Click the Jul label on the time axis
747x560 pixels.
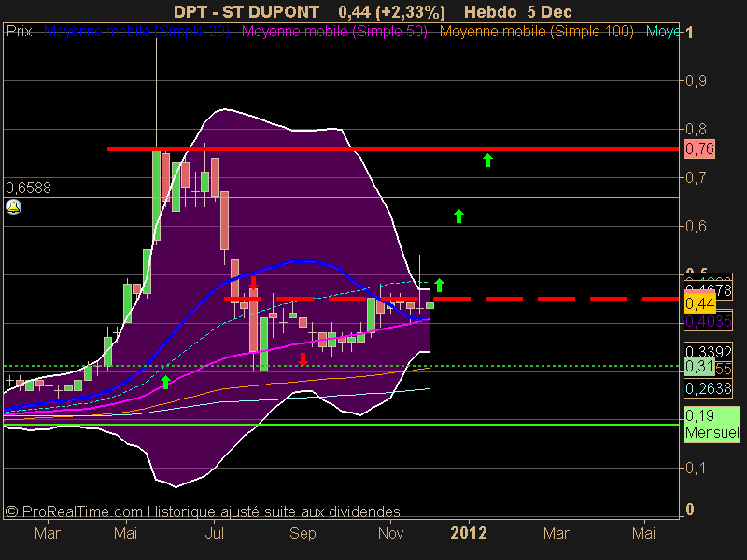pos(215,533)
